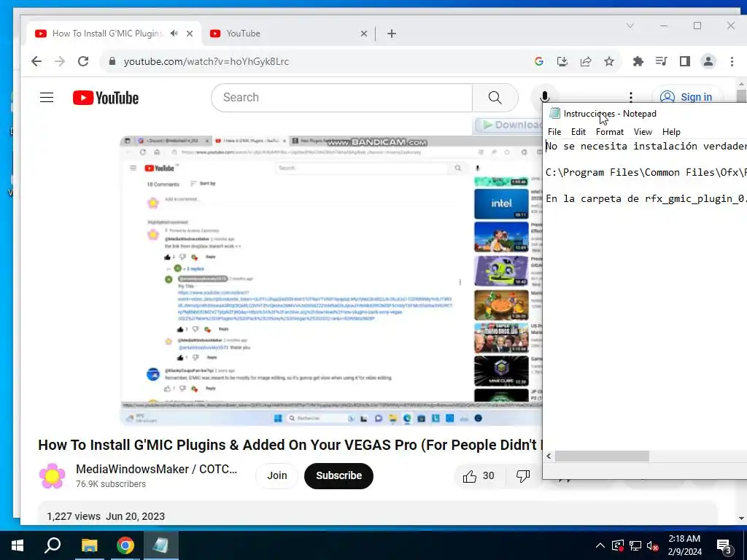Subscribe to MediaWindowsMaker channel
Viewport: 747px width, 560px height.
pos(338,475)
